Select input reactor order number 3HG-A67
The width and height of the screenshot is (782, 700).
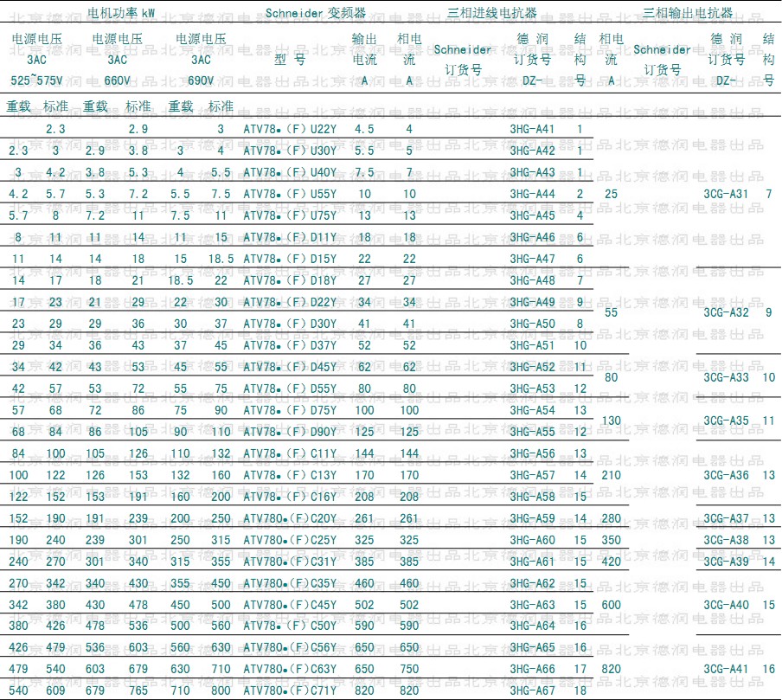pyautogui.click(x=532, y=691)
